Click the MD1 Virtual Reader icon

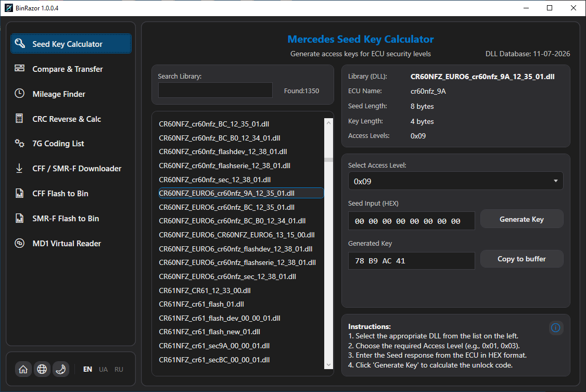(19, 243)
